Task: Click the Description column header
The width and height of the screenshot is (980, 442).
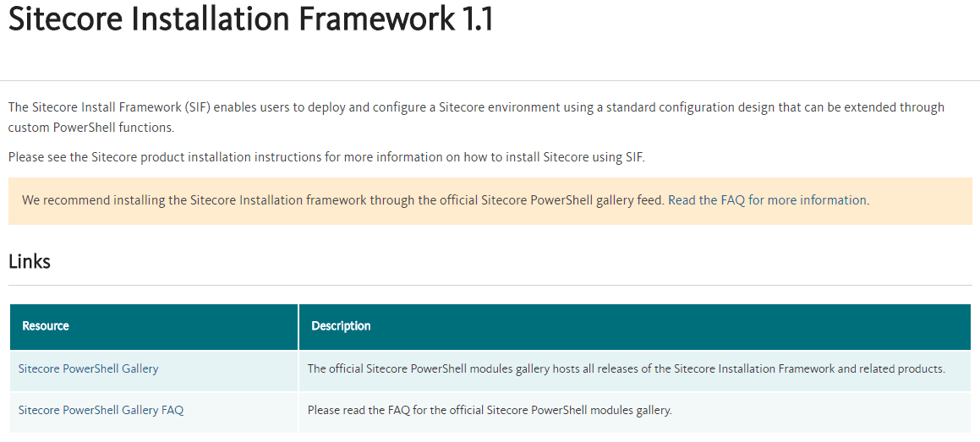Action: pos(341,325)
